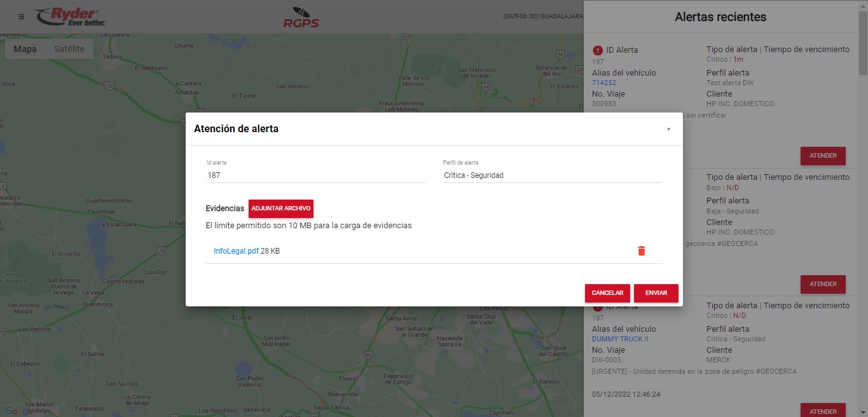This screenshot has height=417, width=868.
Task: Click the red critical icon for alert 197
Action: click(597, 50)
